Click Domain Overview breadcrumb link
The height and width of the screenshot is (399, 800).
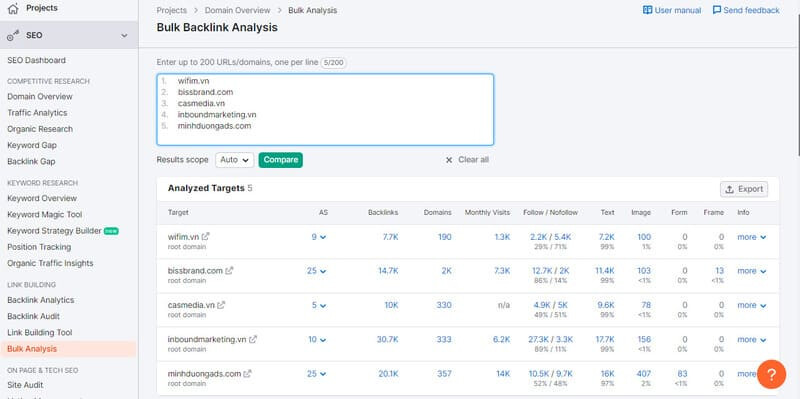pos(237,10)
